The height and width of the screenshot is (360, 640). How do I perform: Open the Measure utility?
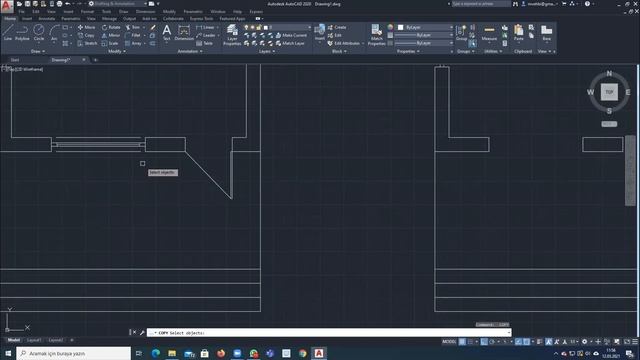pos(489,33)
